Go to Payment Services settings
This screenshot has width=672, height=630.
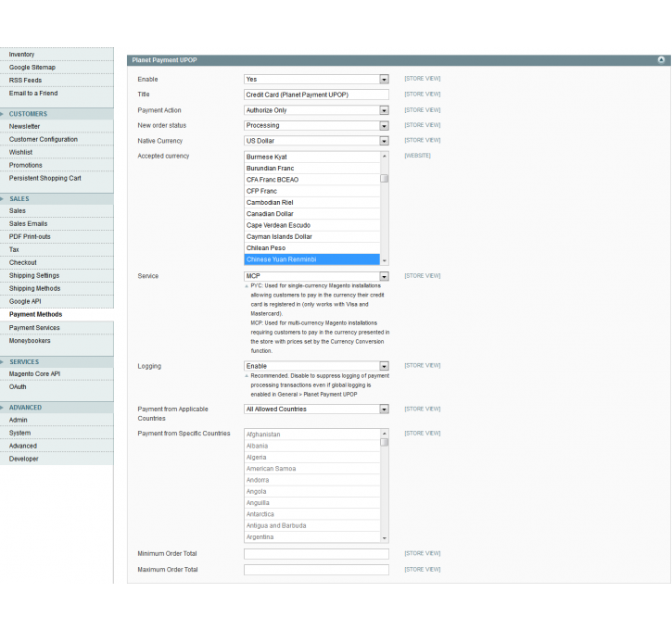click(57, 328)
